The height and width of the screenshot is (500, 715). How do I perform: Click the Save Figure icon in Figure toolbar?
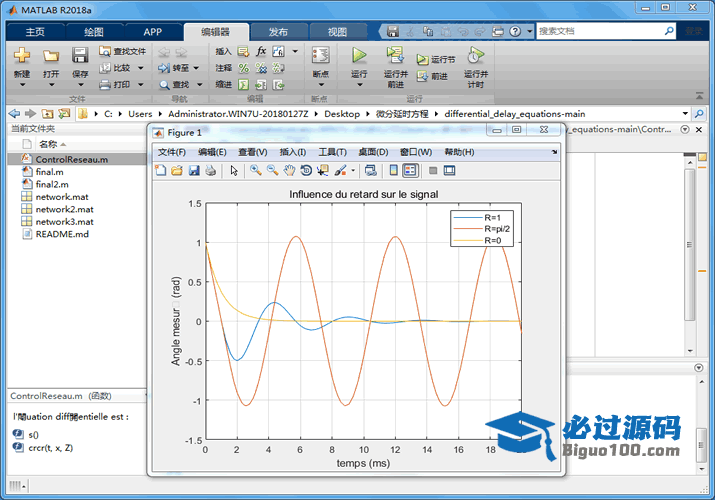tap(194, 170)
